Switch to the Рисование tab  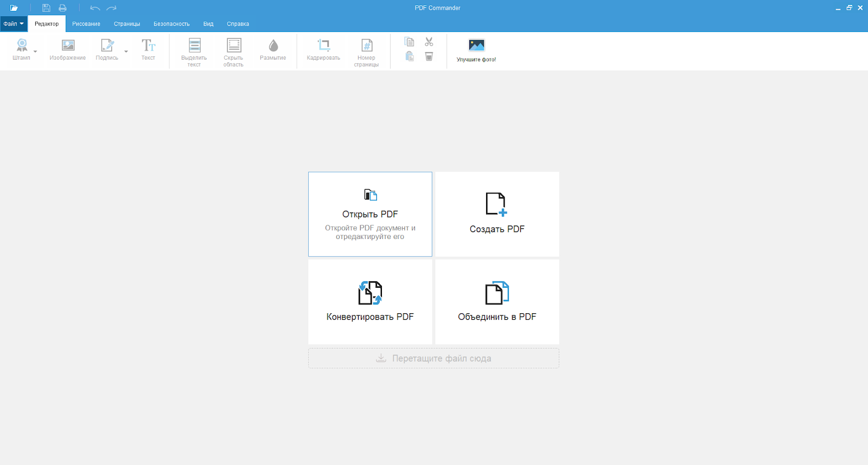click(x=86, y=24)
